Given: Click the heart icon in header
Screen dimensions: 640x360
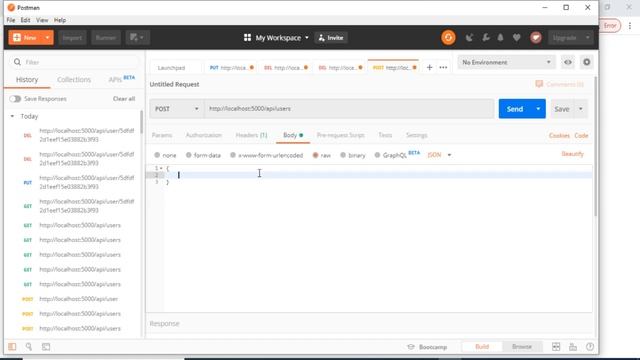Looking at the screenshot, I should 517,38.
